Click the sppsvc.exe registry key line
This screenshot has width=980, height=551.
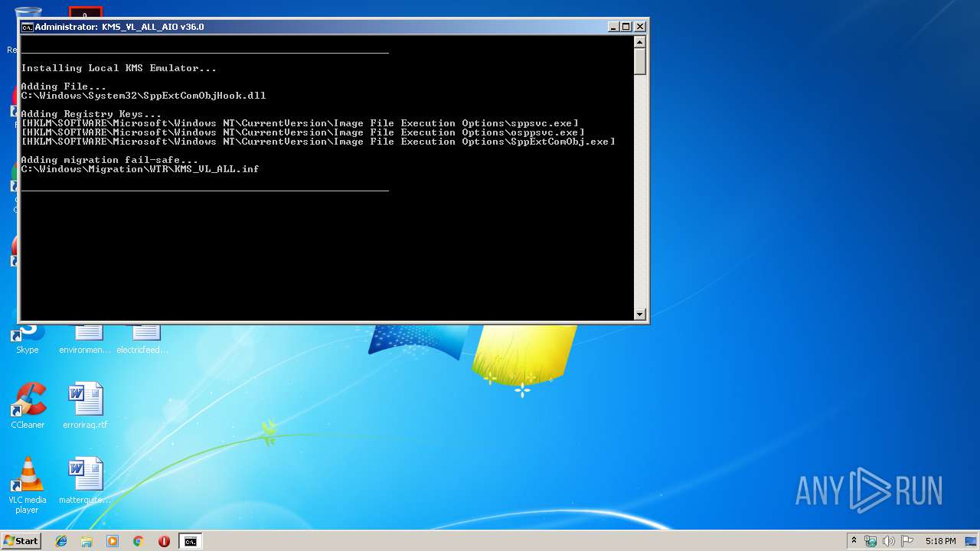point(300,123)
